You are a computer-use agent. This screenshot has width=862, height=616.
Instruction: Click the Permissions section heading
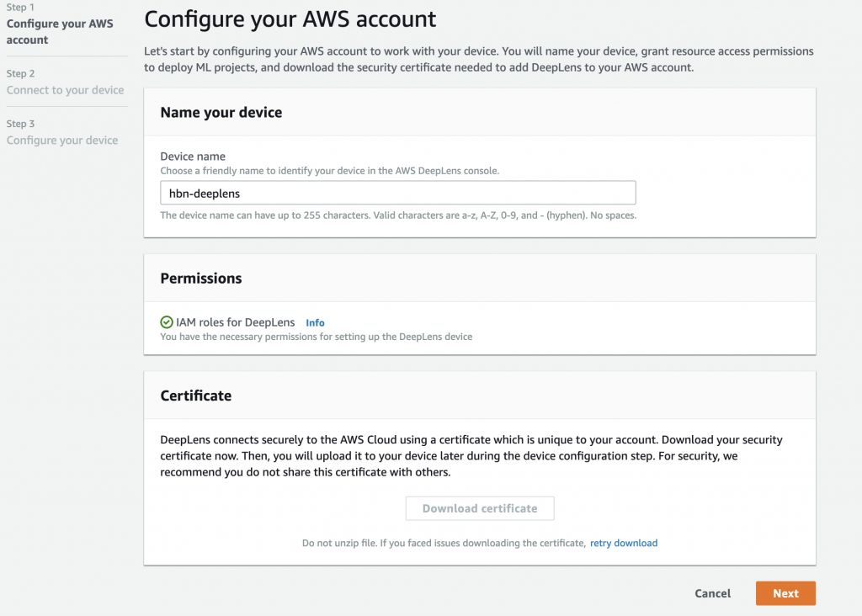click(201, 278)
